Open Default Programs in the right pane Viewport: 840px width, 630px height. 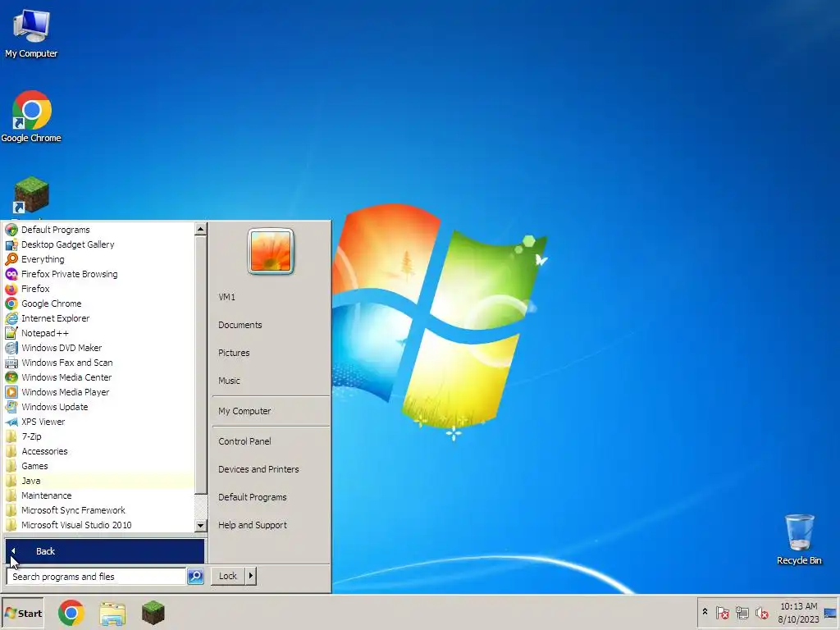click(271, 497)
